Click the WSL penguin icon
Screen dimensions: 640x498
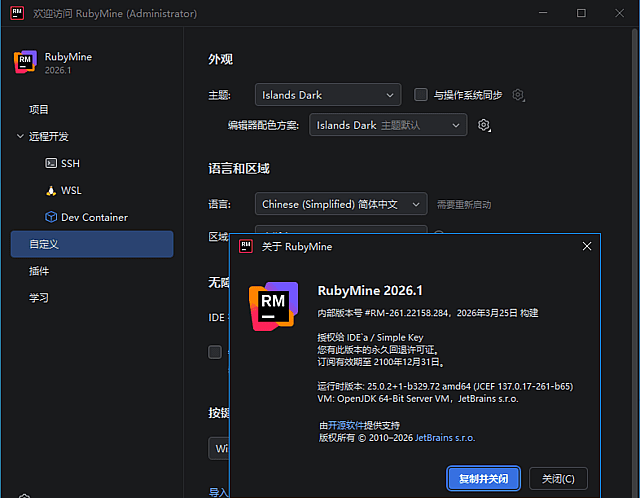[x=51, y=191]
